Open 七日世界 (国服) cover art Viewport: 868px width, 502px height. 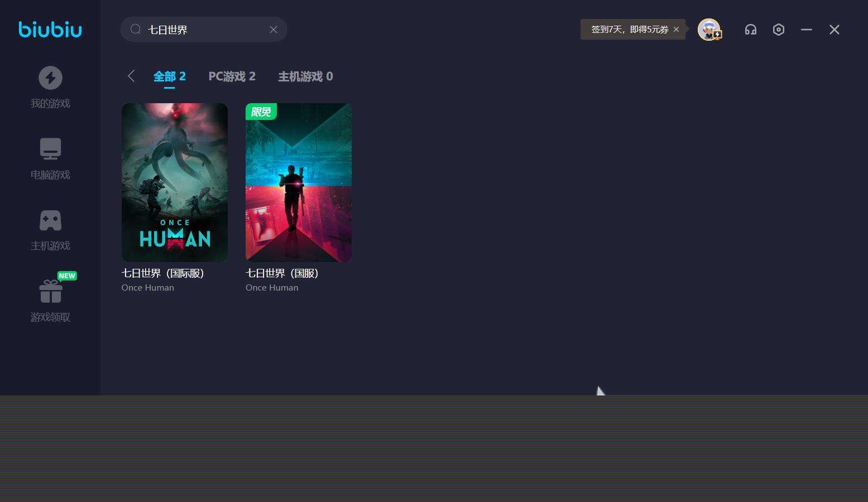(x=299, y=182)
